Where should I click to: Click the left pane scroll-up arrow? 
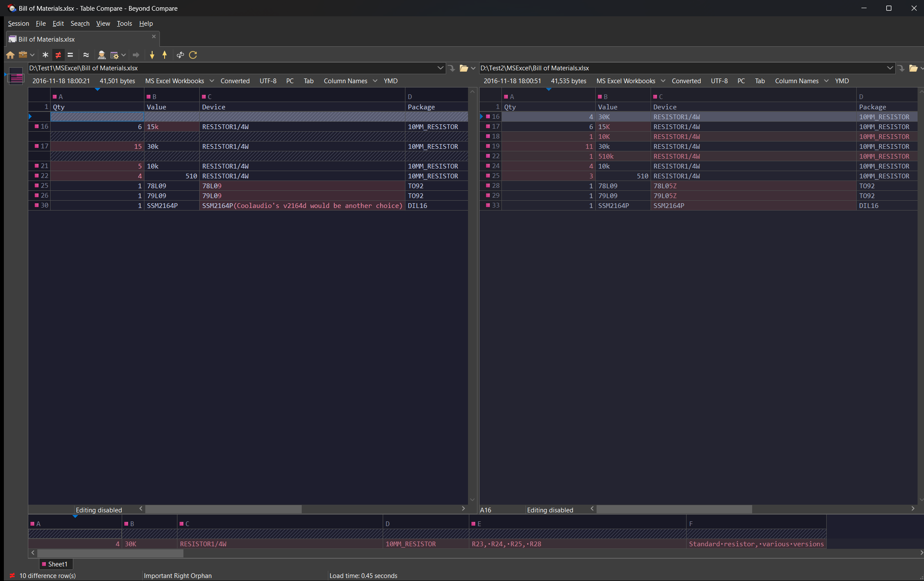[472, 91]
